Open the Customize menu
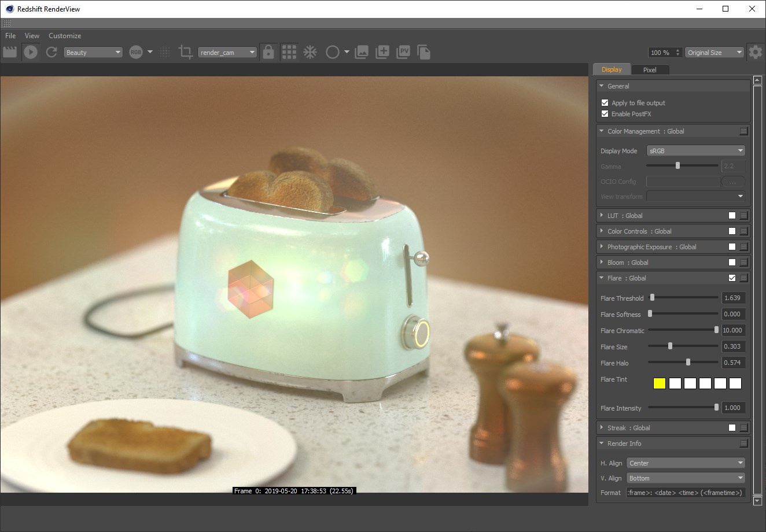This screenshot has height=532, width=766. click(65, 36)
